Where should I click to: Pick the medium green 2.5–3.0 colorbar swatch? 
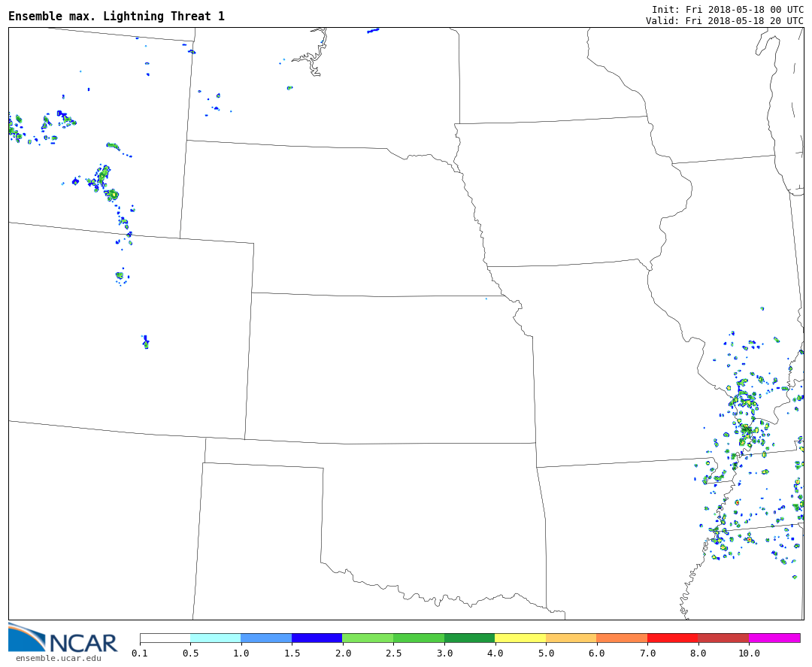[419, 638]
